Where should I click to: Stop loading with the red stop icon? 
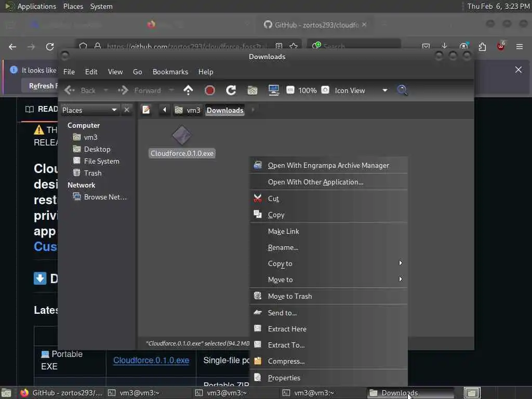click(210, 90)
